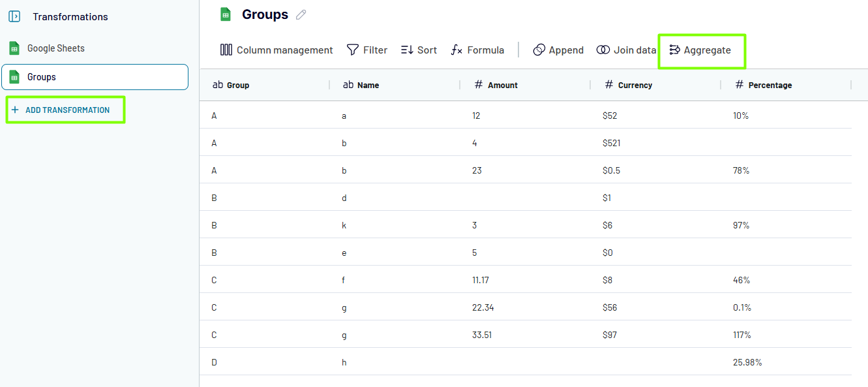The image size is (868, 387).
Task: Open Column management tool
Action: pos(277,50)
